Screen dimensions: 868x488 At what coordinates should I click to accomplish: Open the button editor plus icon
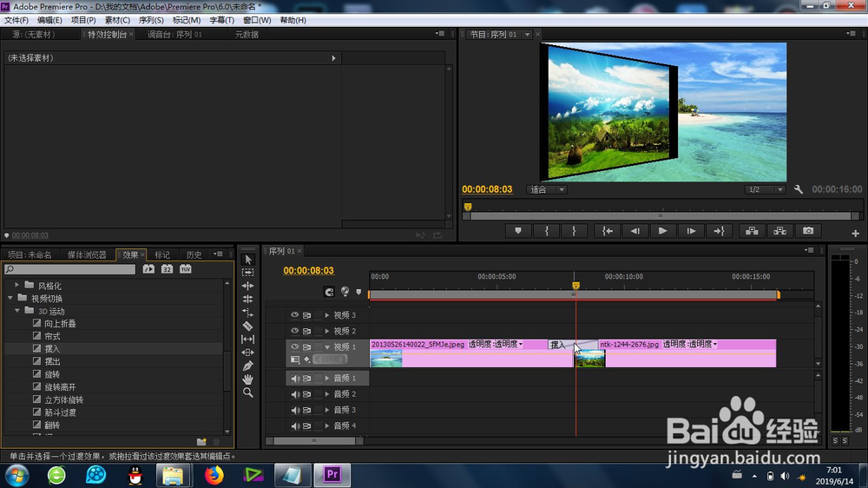pyautogui.click(x=855, y=234)
